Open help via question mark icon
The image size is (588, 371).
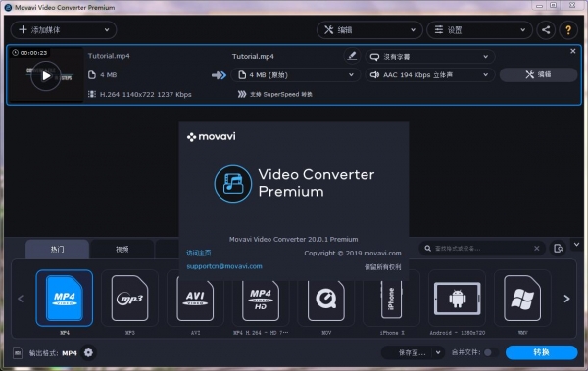pos(568,30)
